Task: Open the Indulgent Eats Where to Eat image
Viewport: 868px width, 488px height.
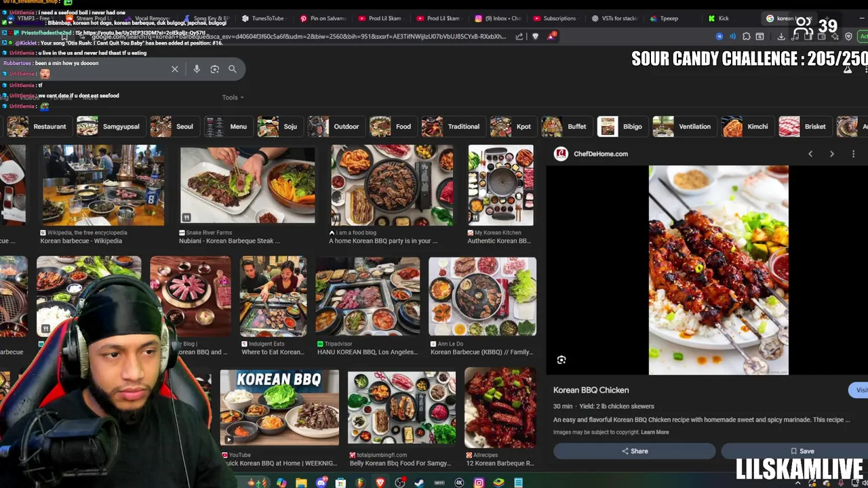Action: 273,296
